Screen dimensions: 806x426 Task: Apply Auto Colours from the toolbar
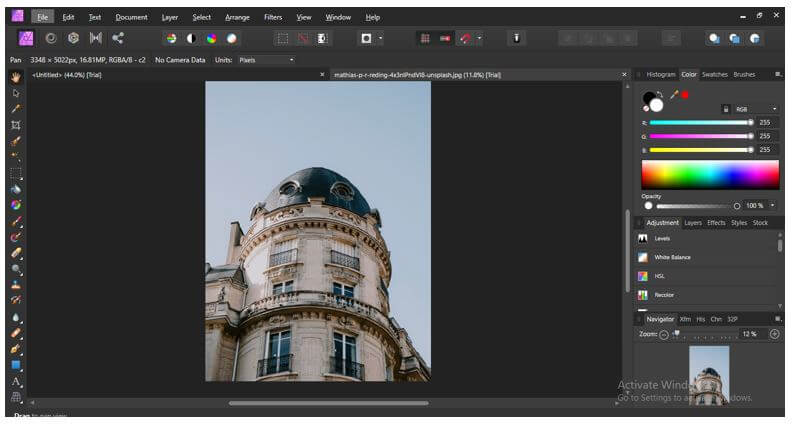211,39
